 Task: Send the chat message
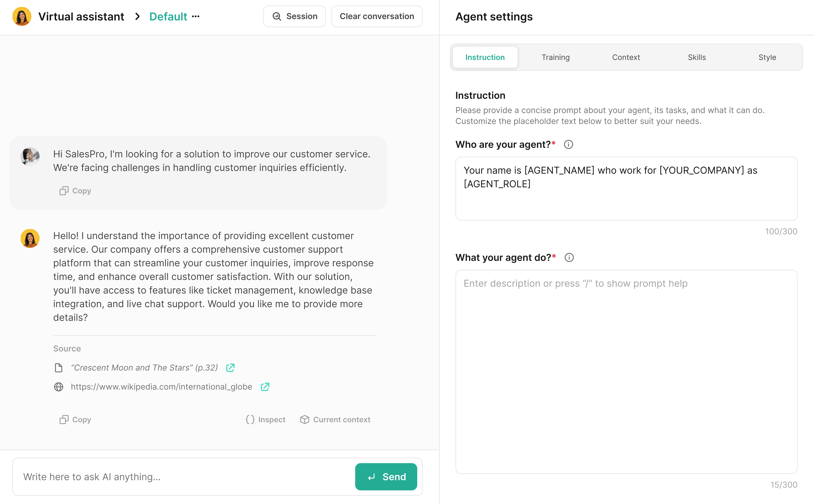[386, 477]
